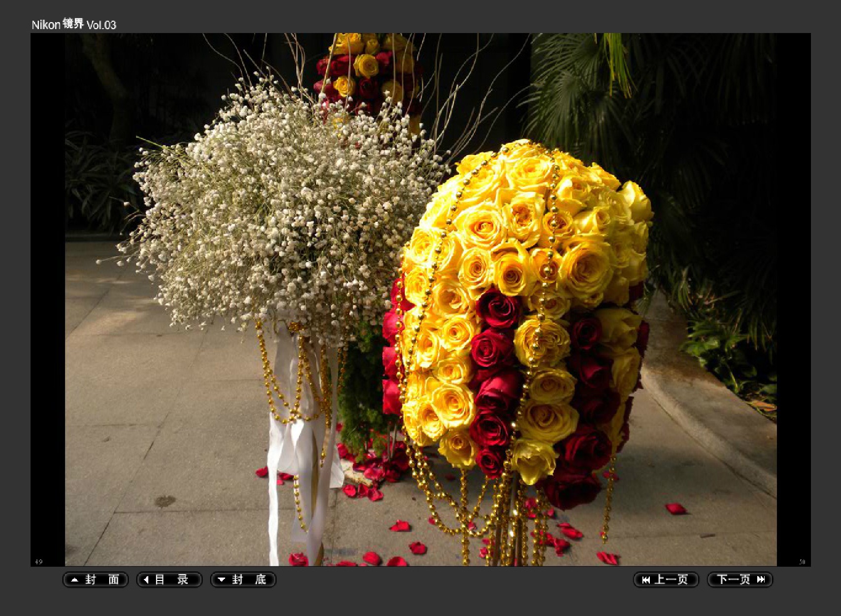Screen dimensions: 841x616
Task: Go to previous page with 上一页 button
Action: 666,580
